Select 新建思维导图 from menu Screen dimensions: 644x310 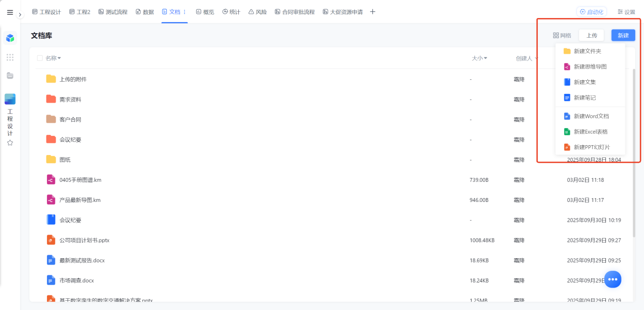(x=590, y=66)
